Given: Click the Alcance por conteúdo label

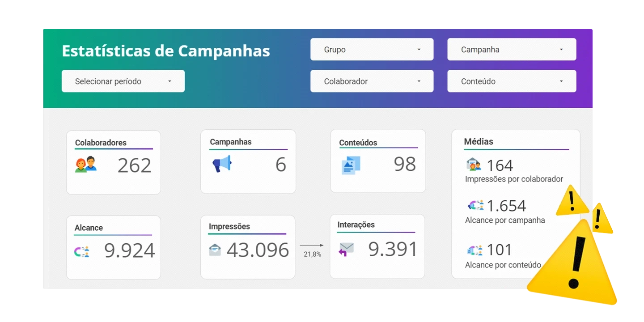Looking at the screenshot, I should (503, 265).
